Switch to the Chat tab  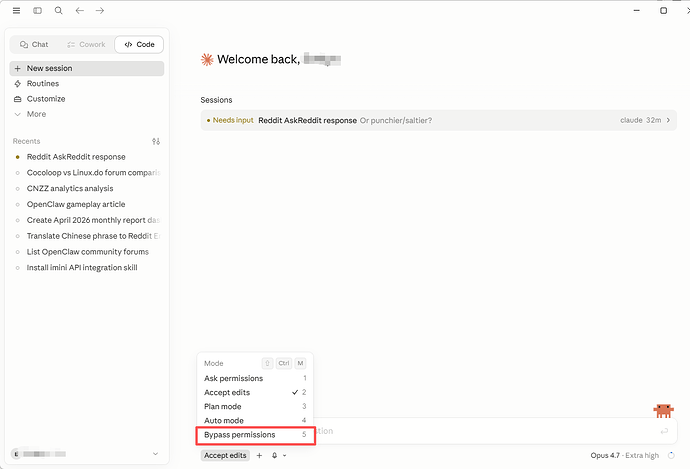pos(34,44)
